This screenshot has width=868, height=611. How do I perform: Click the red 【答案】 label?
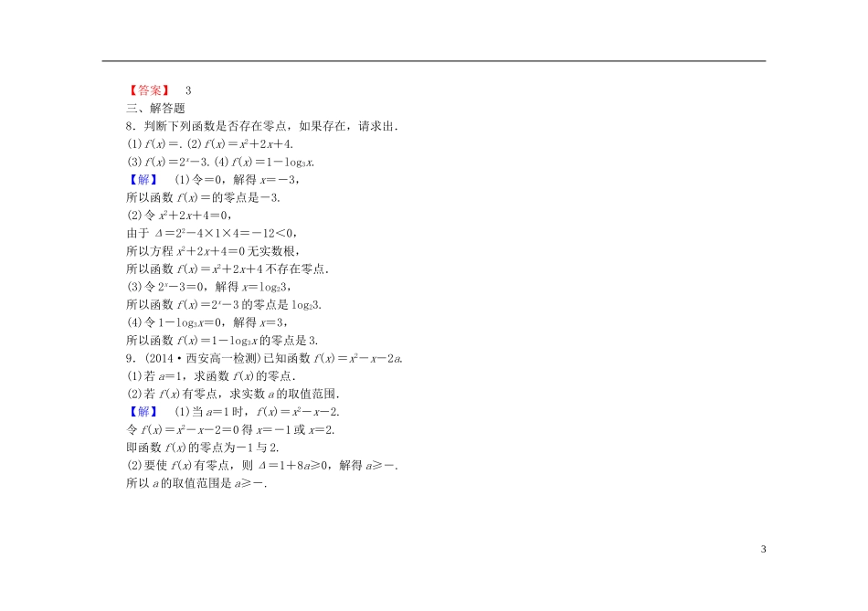[150, 90]
